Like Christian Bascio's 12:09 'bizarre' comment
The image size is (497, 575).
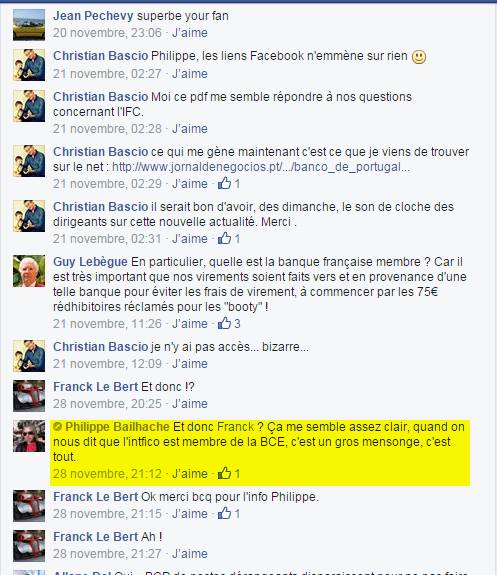click(x=190, y=363)
